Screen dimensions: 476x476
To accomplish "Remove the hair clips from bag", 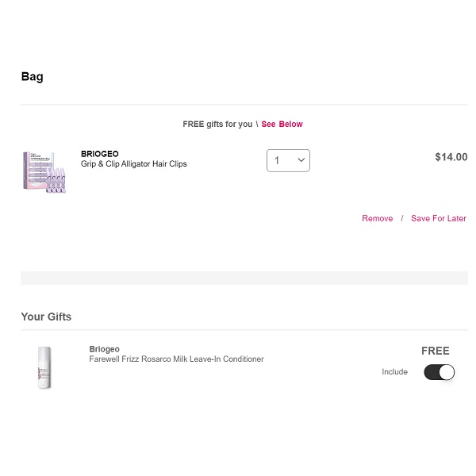I will (x=377, y=218).
